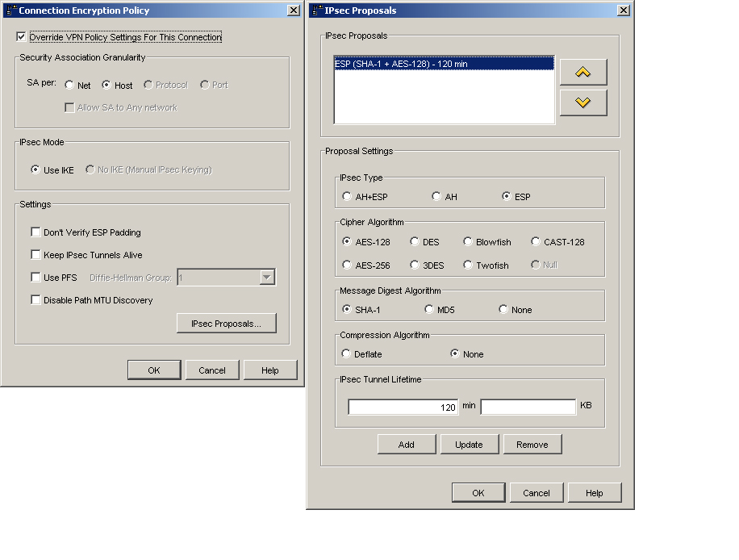Open the Diffie-Hellman Group dropdown
Image resolution: width=739 pixels, height=560 pixels.
tap(267, 278)
